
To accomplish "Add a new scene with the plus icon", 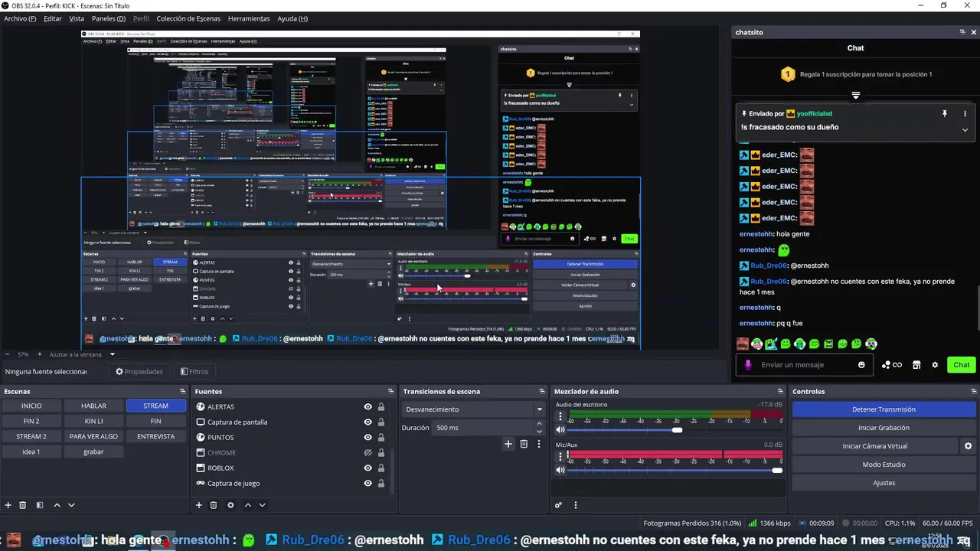I will (x=8, y=505).
